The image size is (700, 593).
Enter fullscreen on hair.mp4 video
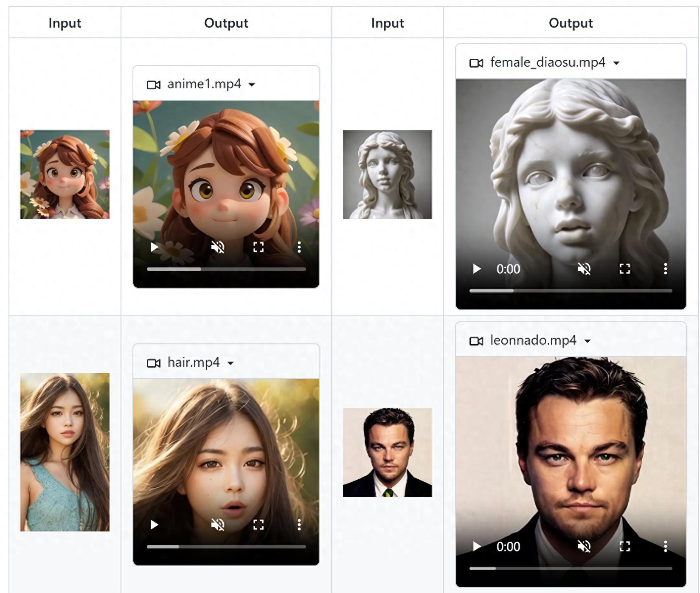pyautogui.click(x=259, y=525)
